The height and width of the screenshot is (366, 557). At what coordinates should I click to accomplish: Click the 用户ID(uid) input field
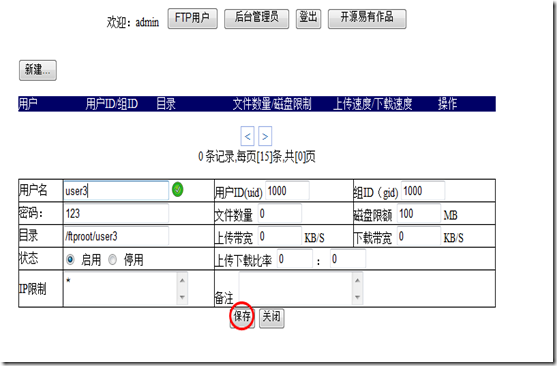point(287,191)
